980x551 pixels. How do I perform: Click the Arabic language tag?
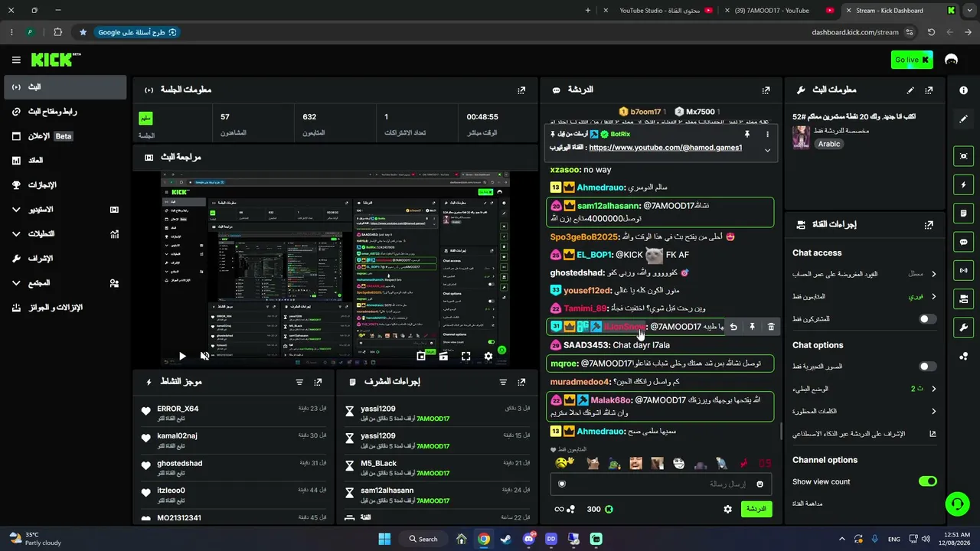coord(829,144)
